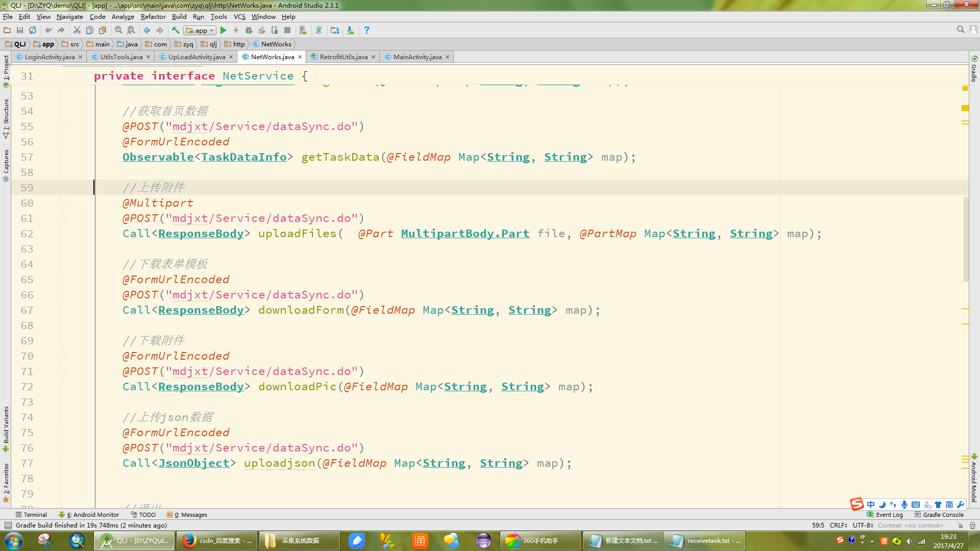Viewport: 980px width, 551px height.
Task: Switch to LoginActivity.java tab
Action: [50, 57]
